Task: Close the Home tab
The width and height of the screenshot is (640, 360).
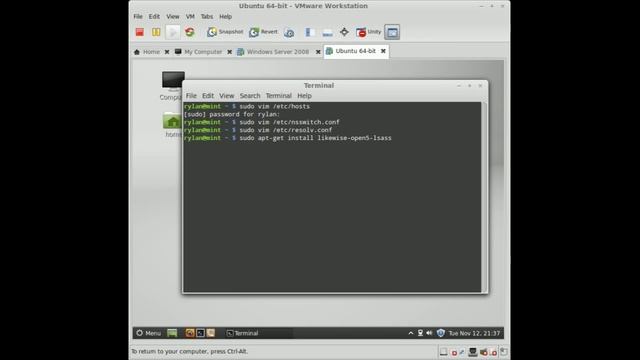Action: point(167,52)
